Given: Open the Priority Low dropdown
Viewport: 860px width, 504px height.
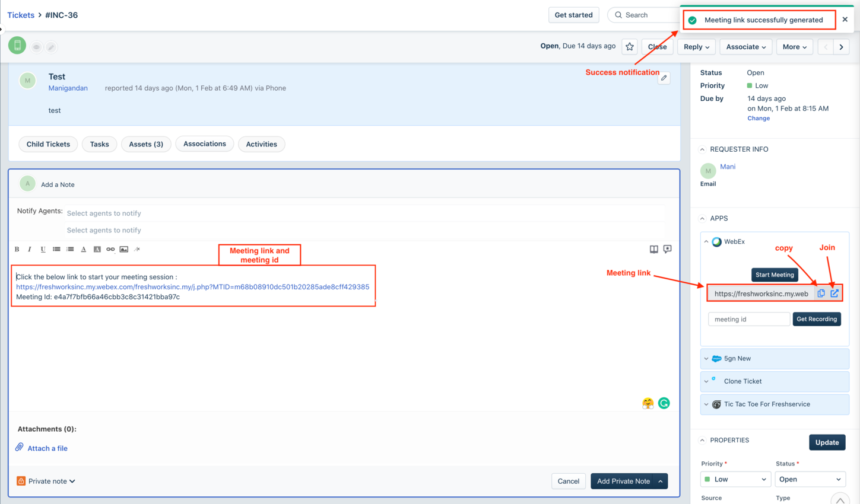Looking at the screenshot, I should [735, 479].
